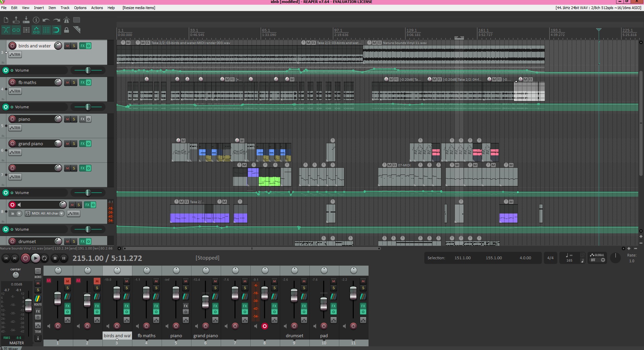The height and width of the screenshot is (350, 644).
Task: Click the transport Record button
Action: pos(25,258)
